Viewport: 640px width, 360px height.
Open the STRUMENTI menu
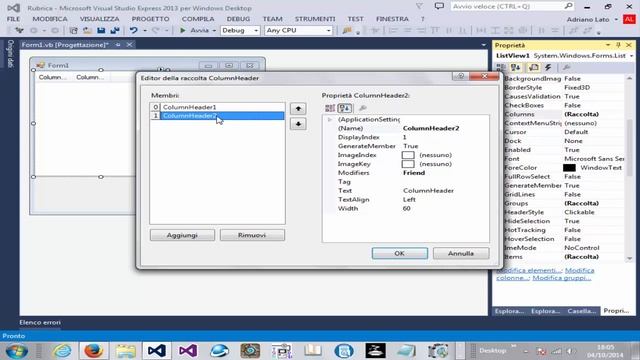315,19
